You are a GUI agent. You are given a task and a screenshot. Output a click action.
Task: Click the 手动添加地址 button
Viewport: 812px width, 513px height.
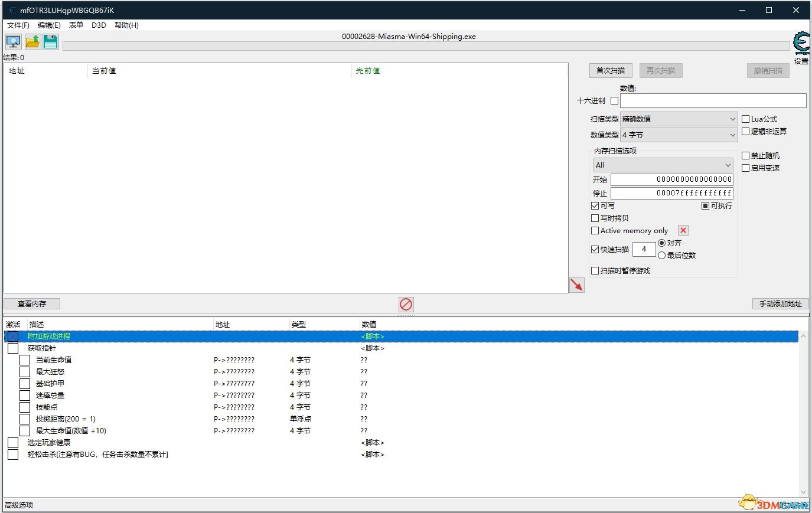(781, 303)
